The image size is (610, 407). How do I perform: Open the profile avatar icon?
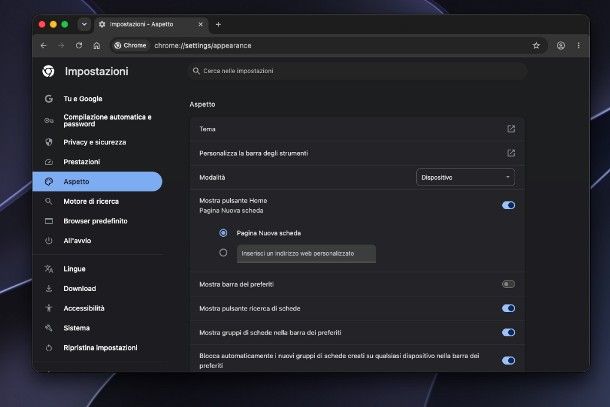point(561,46)
